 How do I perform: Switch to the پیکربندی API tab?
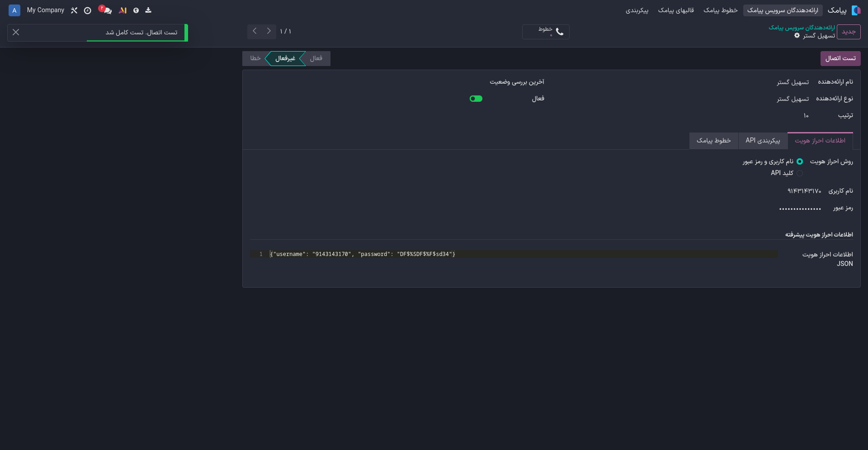763,141
